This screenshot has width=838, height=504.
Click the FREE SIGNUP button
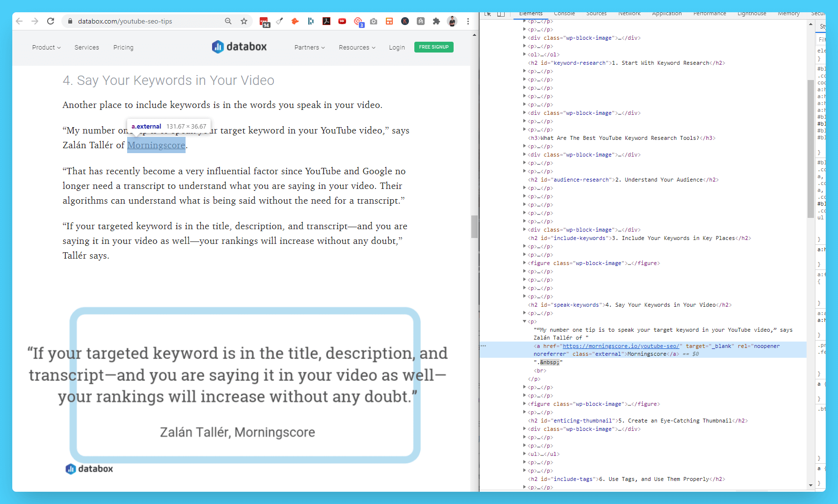point(433,47)
